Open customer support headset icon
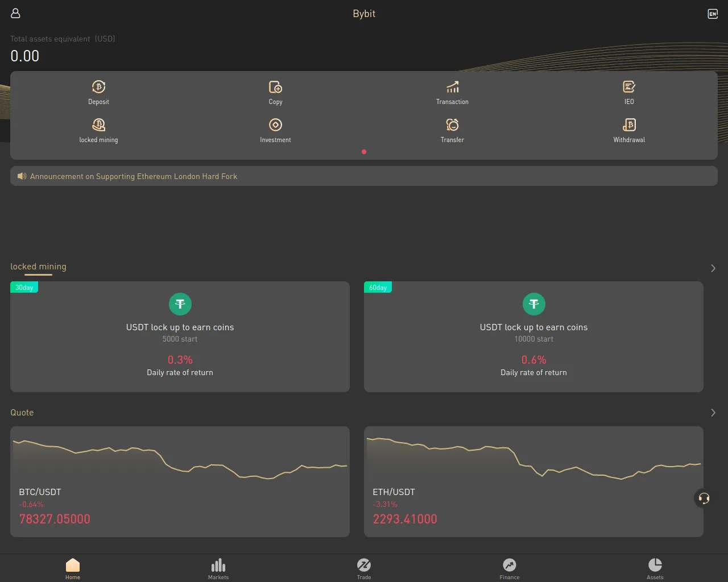Screen dimensions: 728x582 (704, 498)
